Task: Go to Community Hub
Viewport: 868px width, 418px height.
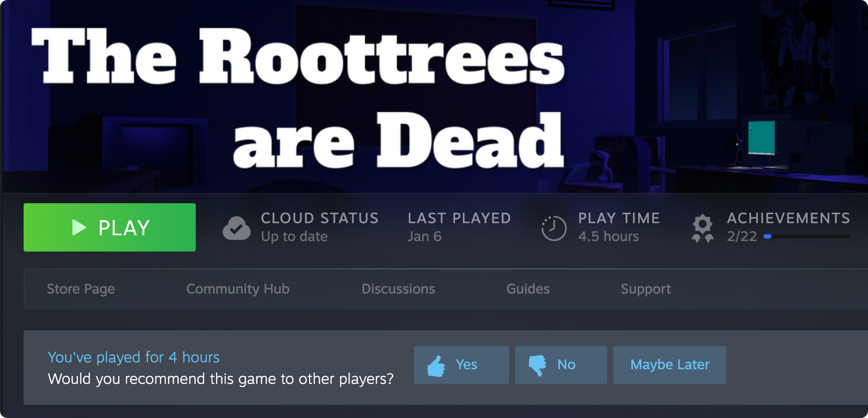Action: pos(238,289)
